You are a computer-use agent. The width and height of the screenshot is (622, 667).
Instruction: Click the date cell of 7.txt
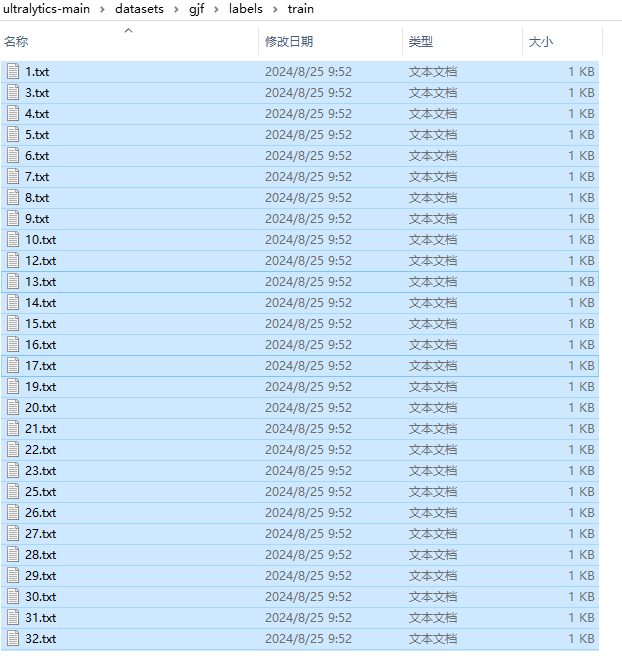[x=308, y=177]
